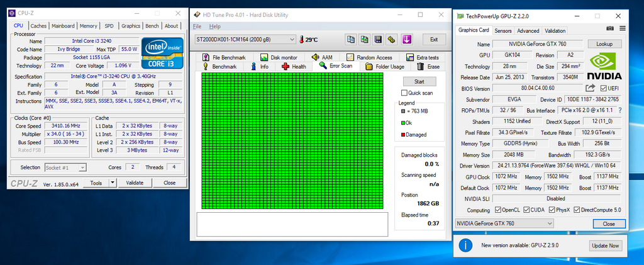Viewport: 644px width, 265px height.
Task: Click the BIOS share export icon in GPU-Z
Action: (x=590, y=88)
